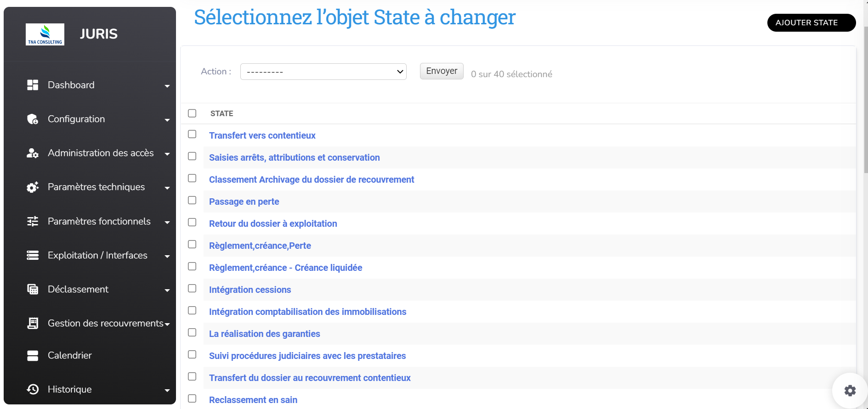868x409 pixels.
Task: Open the Calendrier menu item
Action: 70,355
